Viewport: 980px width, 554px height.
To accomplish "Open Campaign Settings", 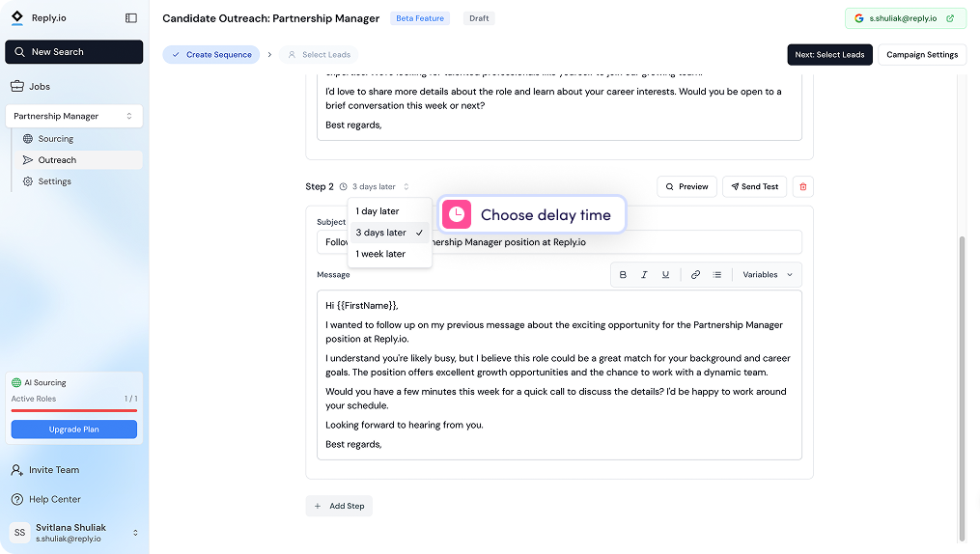I will point(922,54).
